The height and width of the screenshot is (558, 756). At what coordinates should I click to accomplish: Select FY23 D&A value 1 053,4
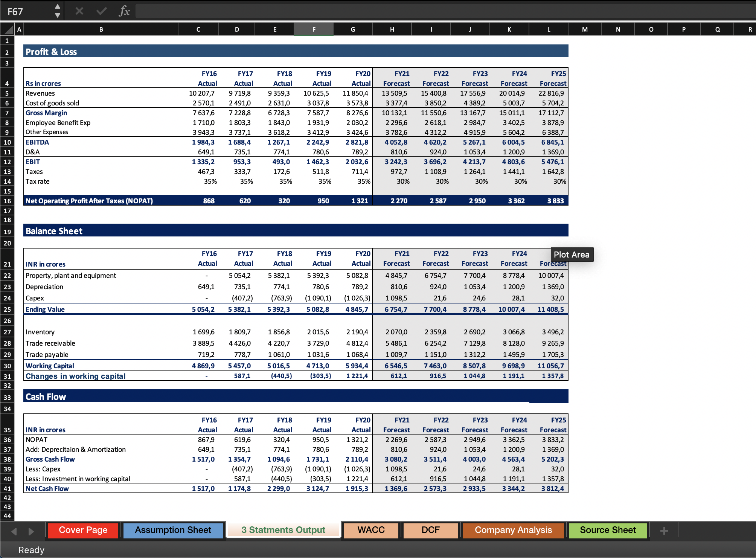tap(475, 152)
